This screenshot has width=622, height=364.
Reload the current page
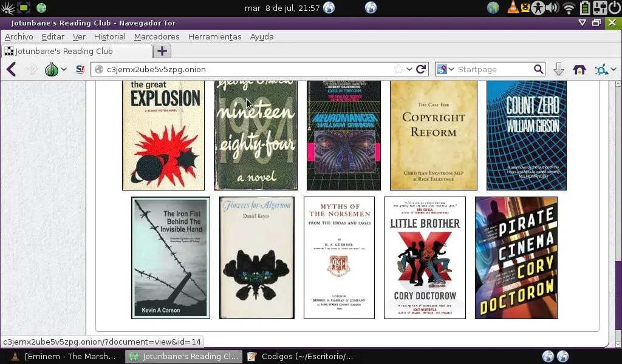pos(421,69)
